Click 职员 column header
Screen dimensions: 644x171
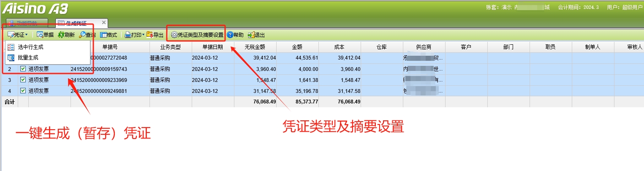[x=551, y=47]
